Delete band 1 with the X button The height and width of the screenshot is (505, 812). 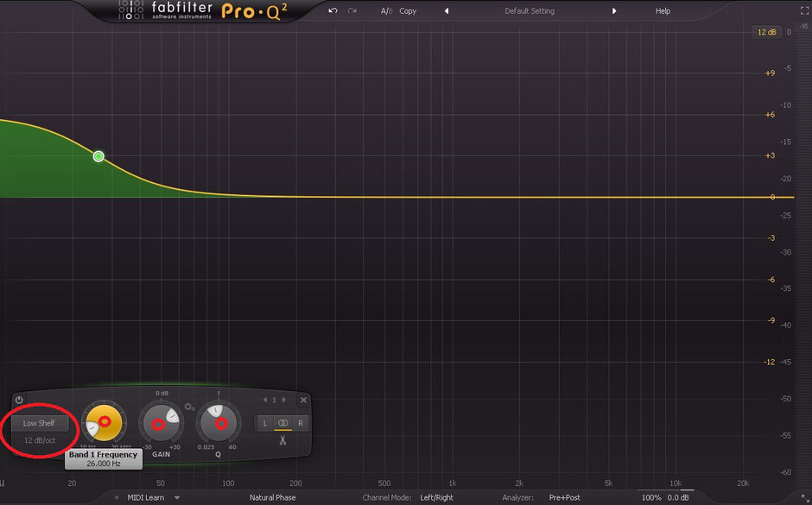(x=303, y=400)
